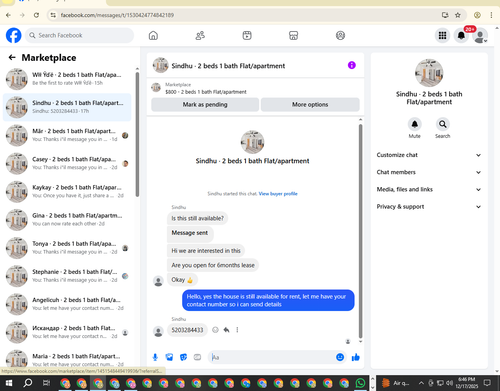Send a thumbs-up like
500x391 pixels.
click(x=356, y=357)
